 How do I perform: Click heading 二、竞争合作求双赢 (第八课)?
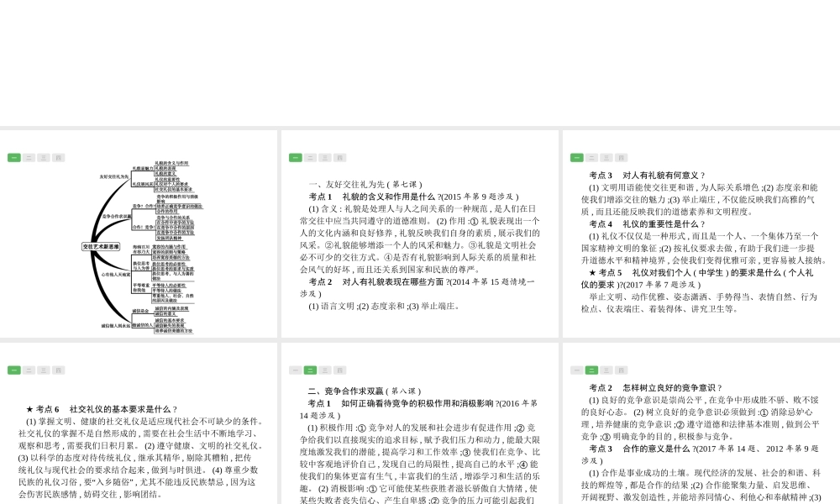(365, 391)
